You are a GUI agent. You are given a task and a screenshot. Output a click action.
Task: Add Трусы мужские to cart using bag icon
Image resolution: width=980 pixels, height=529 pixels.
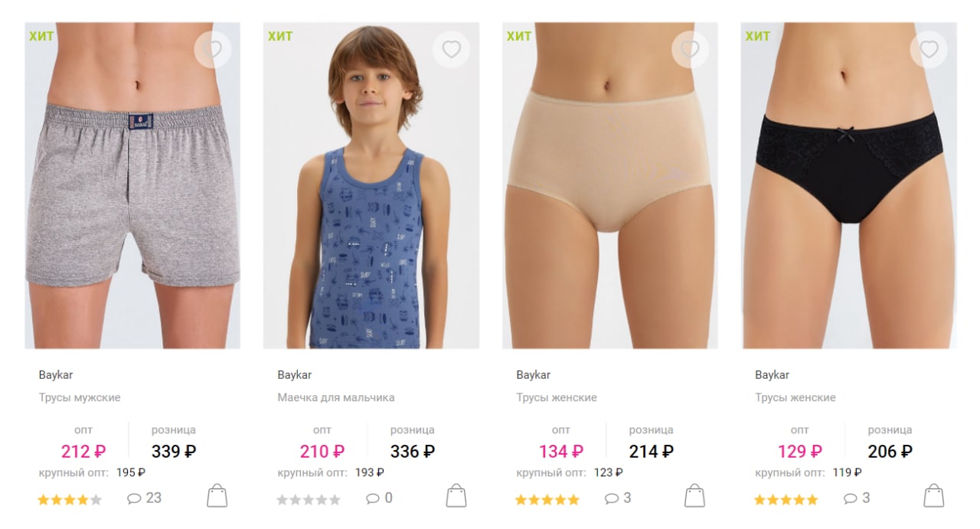(x=217, y=495)
